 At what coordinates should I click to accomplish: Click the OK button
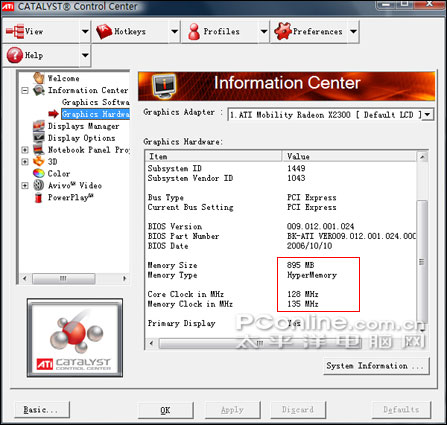click(166, 410)
